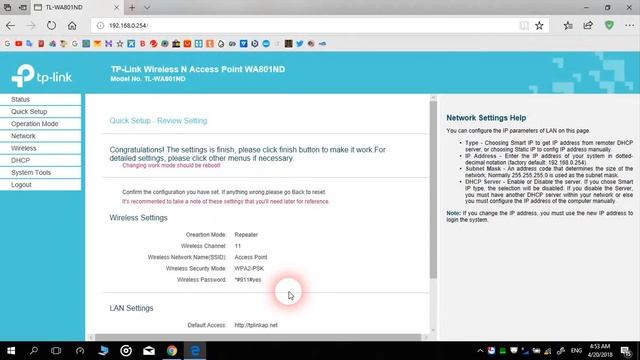Open the Twitter bookmark icon

pos(300,43)
